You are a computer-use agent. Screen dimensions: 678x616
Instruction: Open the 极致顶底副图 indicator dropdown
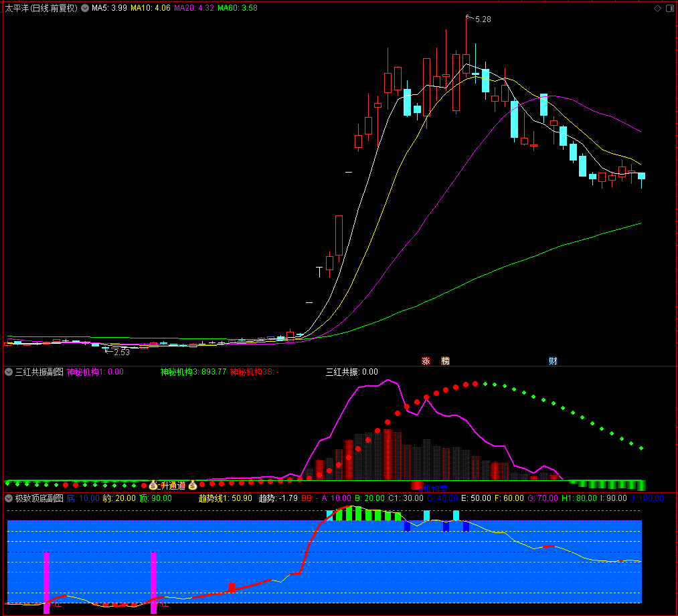point(9,498)
